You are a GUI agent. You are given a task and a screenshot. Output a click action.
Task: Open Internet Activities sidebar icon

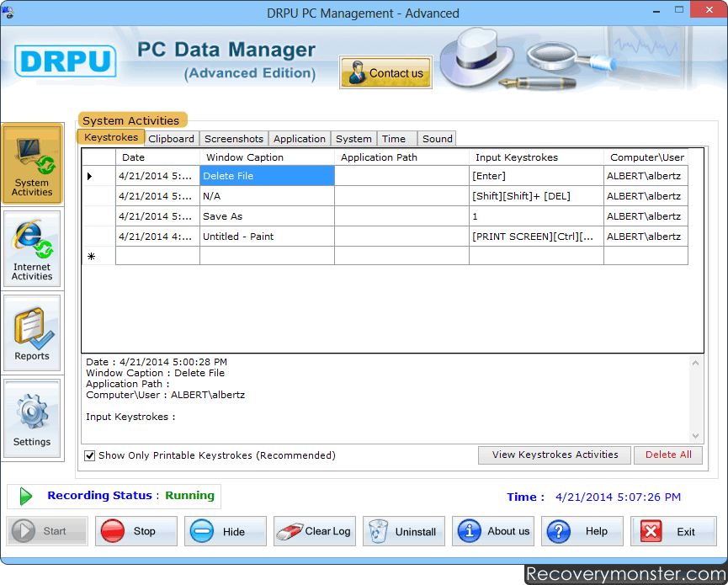32,249
